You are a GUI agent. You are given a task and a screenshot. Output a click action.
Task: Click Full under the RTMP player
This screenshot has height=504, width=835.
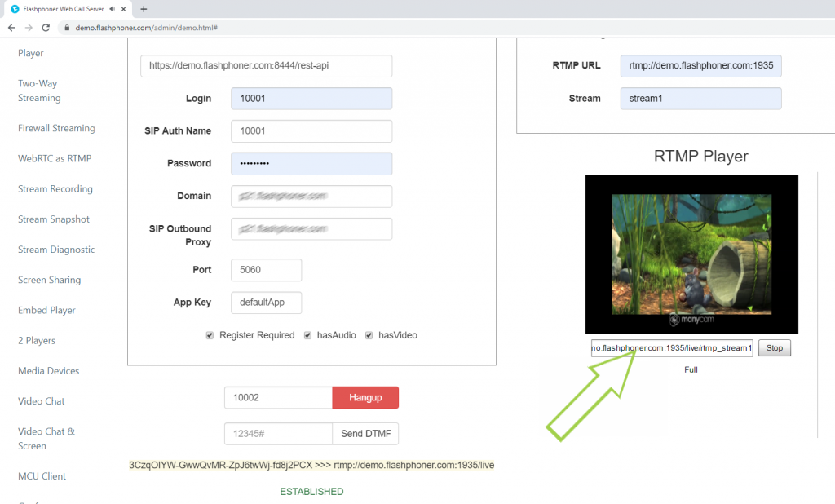point(691,369)
